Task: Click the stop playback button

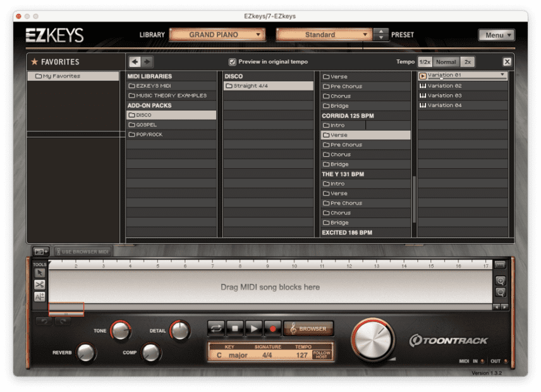Action: tap(235, 329)
